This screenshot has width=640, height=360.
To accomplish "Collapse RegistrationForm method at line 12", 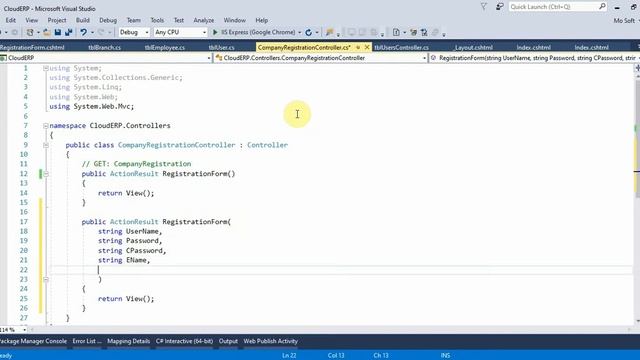I will (x=46, y=174).
